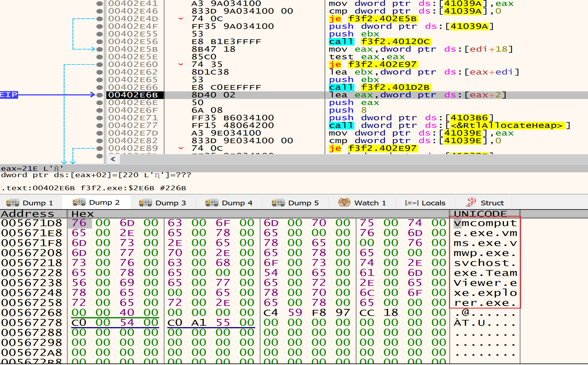The image size is (588, 365).
Task: Click the EIP label marker
Action: [9, 95]
